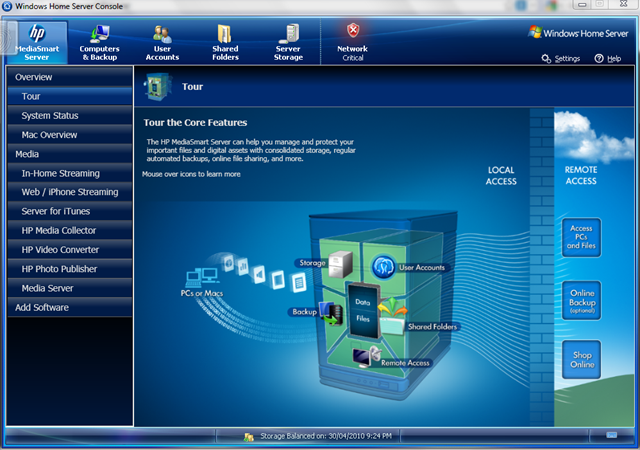Open Help
640x450 pixels.
[608, 59]
